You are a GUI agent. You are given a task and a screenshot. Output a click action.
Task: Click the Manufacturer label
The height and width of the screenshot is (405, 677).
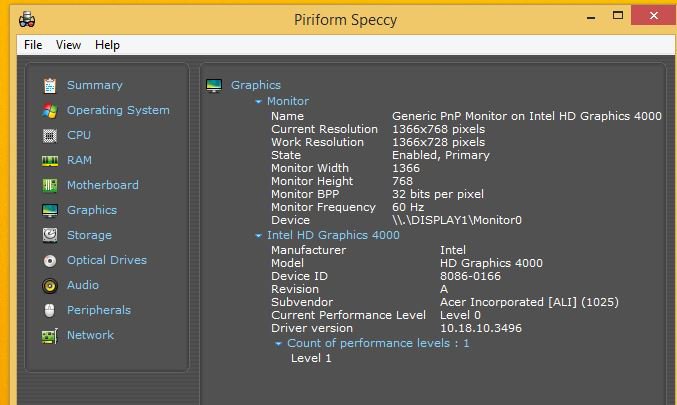point(308,250)
